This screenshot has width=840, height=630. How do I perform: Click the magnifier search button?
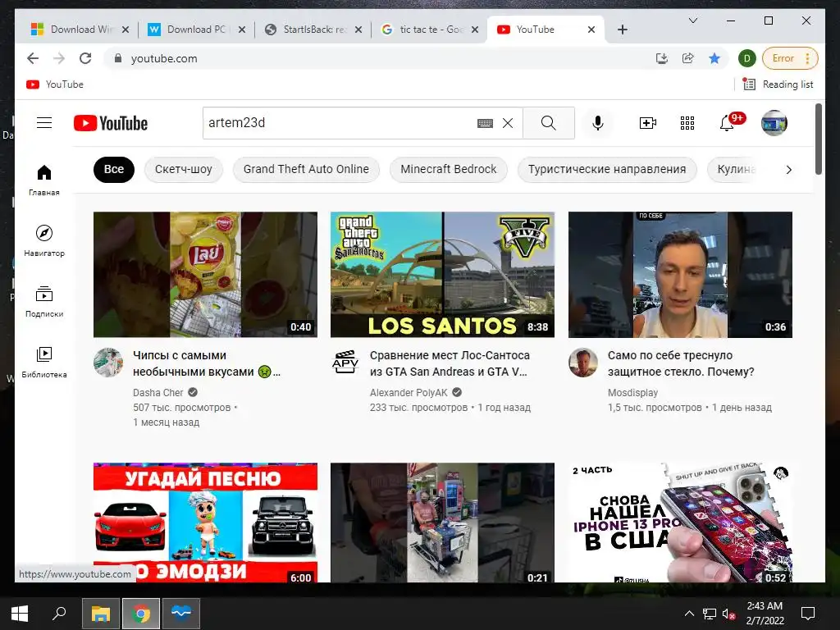pyautogui.click(x=549, y=123)
